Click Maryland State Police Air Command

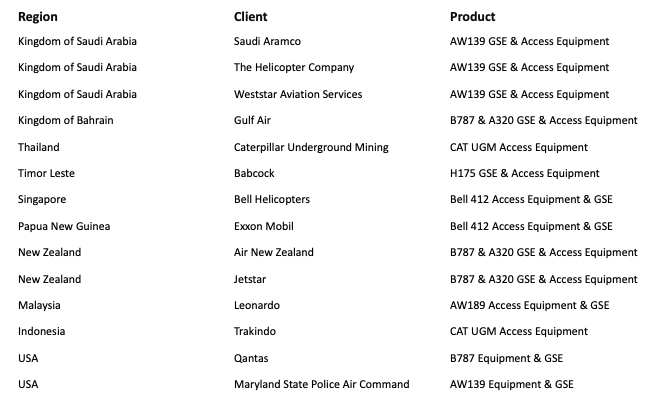click(x=321, y=384)
